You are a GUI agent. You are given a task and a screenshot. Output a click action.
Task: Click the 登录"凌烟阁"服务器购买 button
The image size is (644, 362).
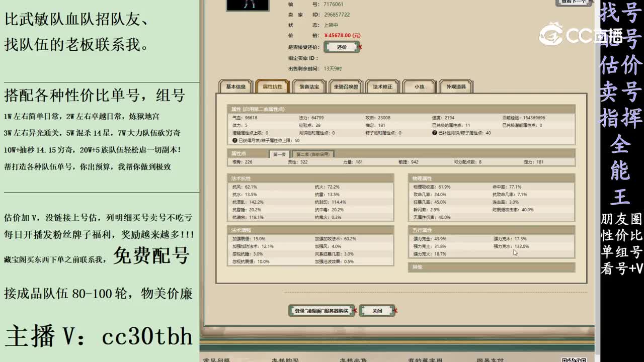click(321, 311)
